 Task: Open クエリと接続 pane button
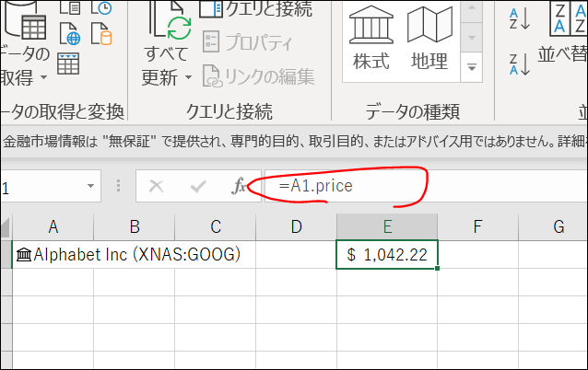tap(256, 8)
